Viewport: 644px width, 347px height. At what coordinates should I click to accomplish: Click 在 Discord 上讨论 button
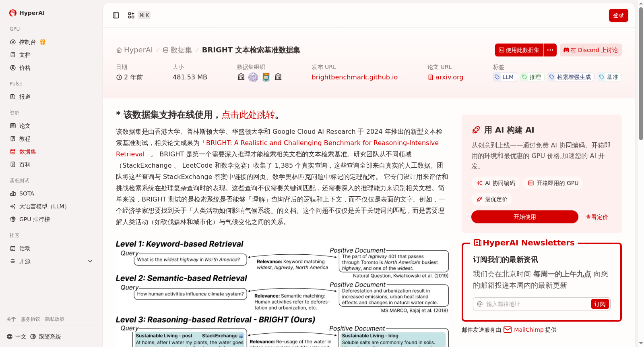coord(590,50)
